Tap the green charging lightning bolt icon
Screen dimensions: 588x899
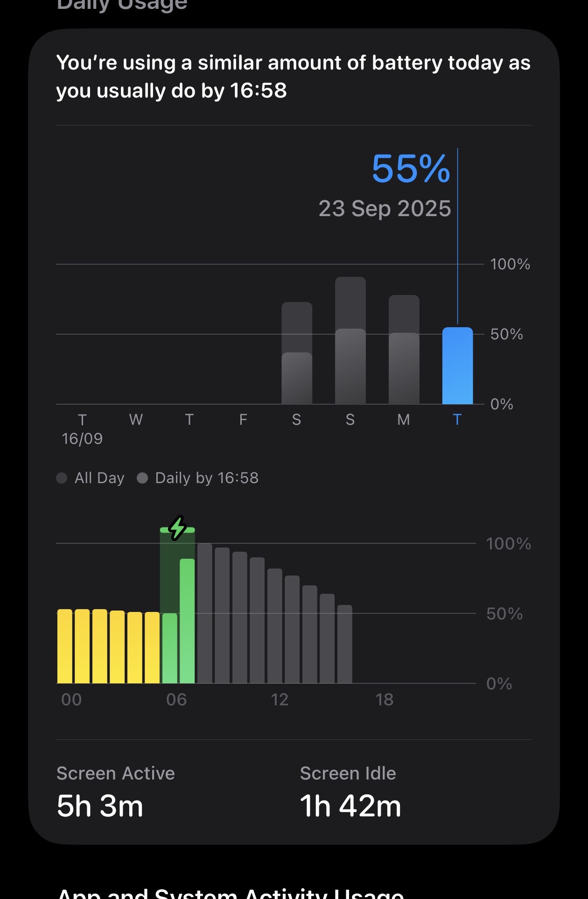point(177,528)
